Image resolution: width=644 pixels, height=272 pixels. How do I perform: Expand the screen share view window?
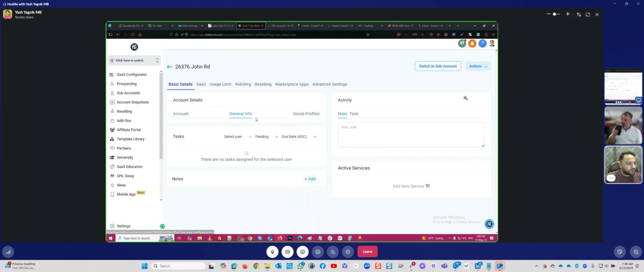(x=588, y=14)
